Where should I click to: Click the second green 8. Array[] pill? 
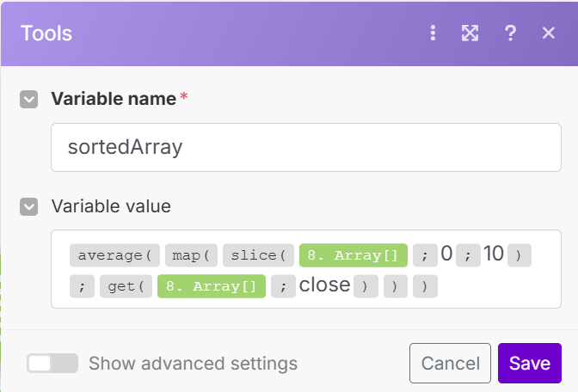211,286
